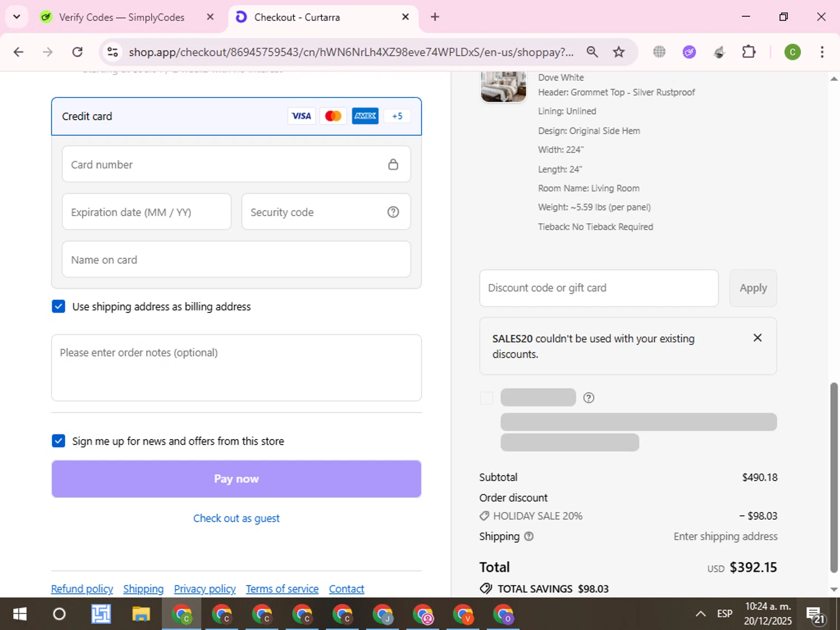
Task: Click the help icon beside the loading placeholder
Action: pos(589,398)
